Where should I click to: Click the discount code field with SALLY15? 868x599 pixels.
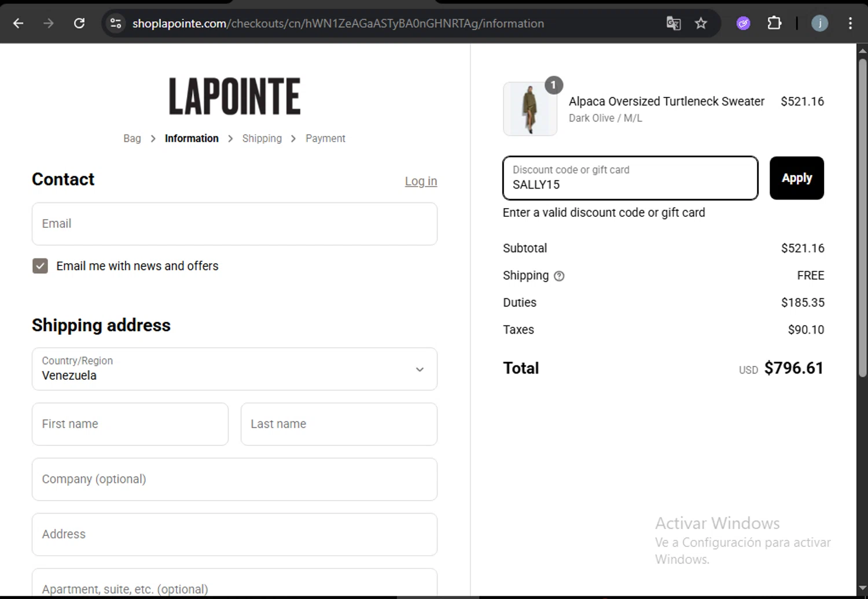630,178
